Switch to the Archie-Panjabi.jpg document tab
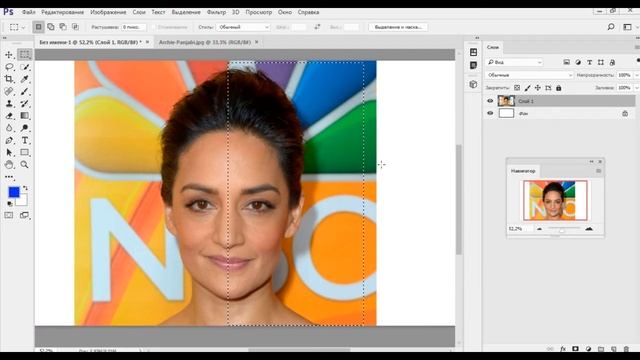 tap(205, 42)
